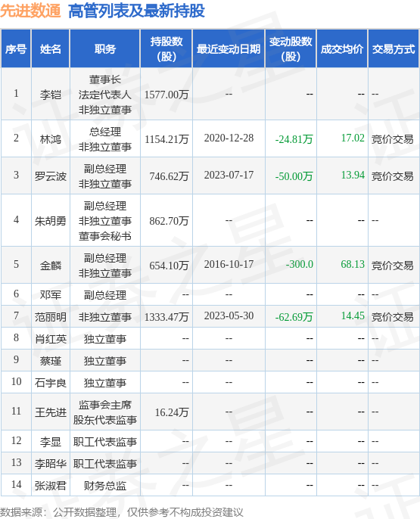Screen dimensions: 420x519
Task: Click the change value -24.81万
Action: pyautogui.click(x=294, y=139)
